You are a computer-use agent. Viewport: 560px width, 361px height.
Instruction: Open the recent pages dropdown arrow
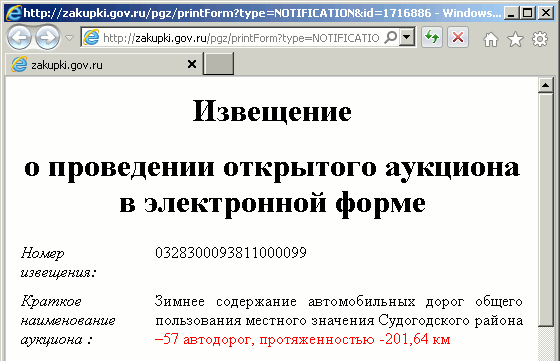coord(70,37)
